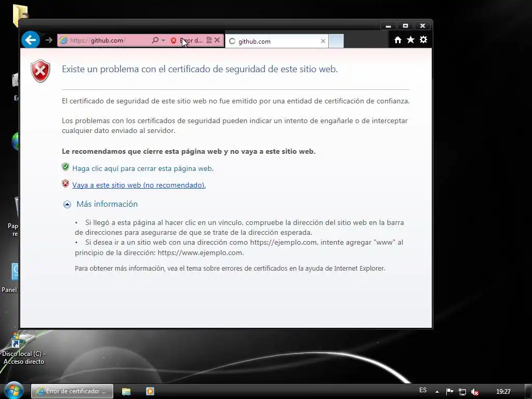Open the Windows Start orb
The image size is (532, 399).
coord(14,391)
